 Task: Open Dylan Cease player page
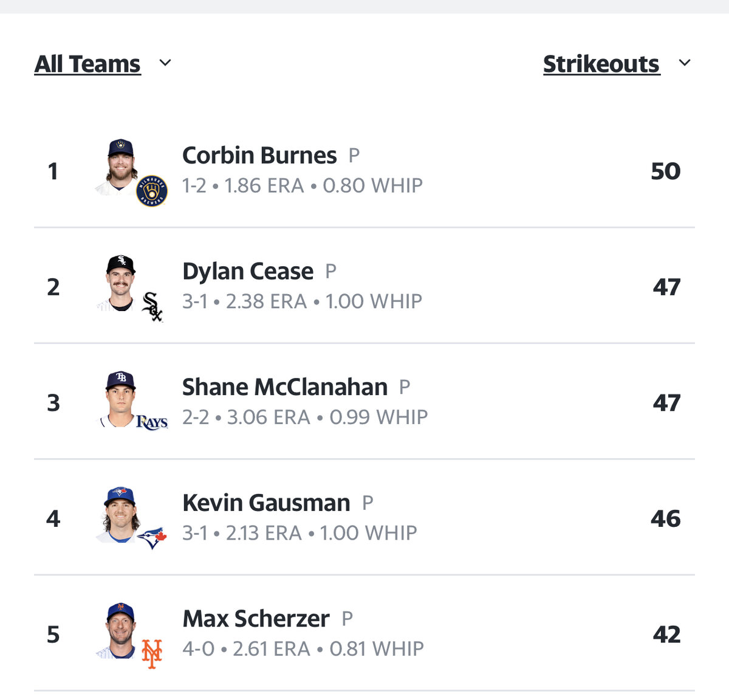point(248,272)
